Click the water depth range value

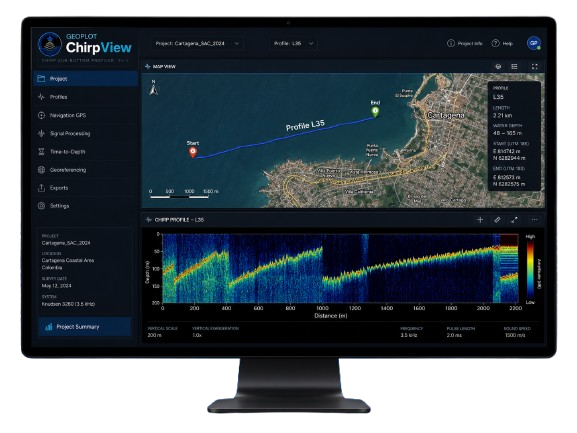507,133
